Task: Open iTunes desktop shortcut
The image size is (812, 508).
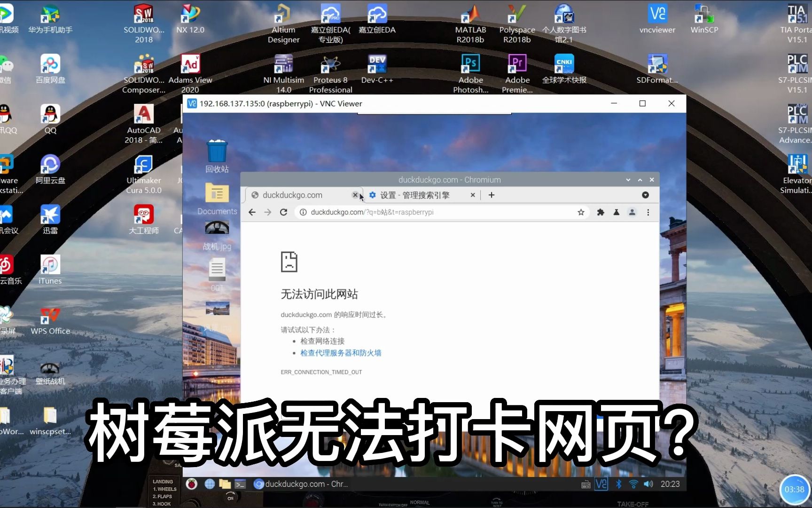Action: click(x=50, y=270)
